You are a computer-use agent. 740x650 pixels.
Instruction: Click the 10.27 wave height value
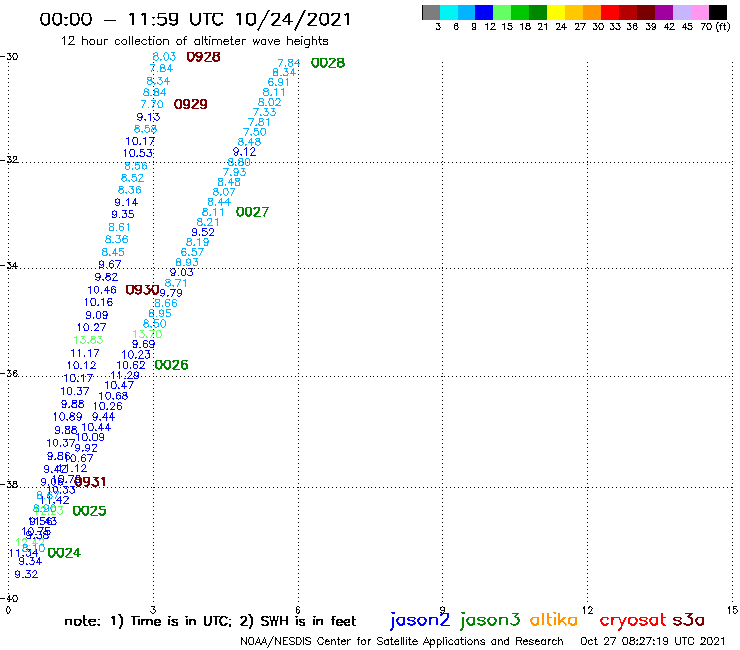[x=92, y=328]
